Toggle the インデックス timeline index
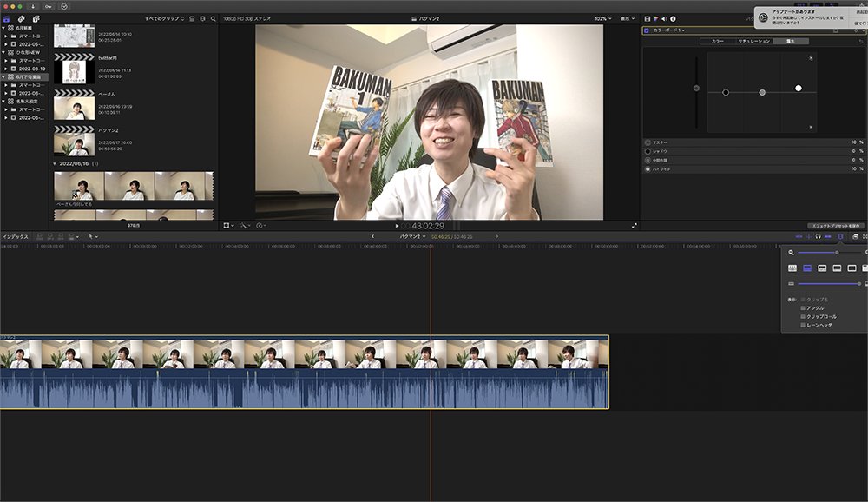Image resolution: width=868 pixels, height=502 pixels. pyautogui.click(x=15, y=236)
